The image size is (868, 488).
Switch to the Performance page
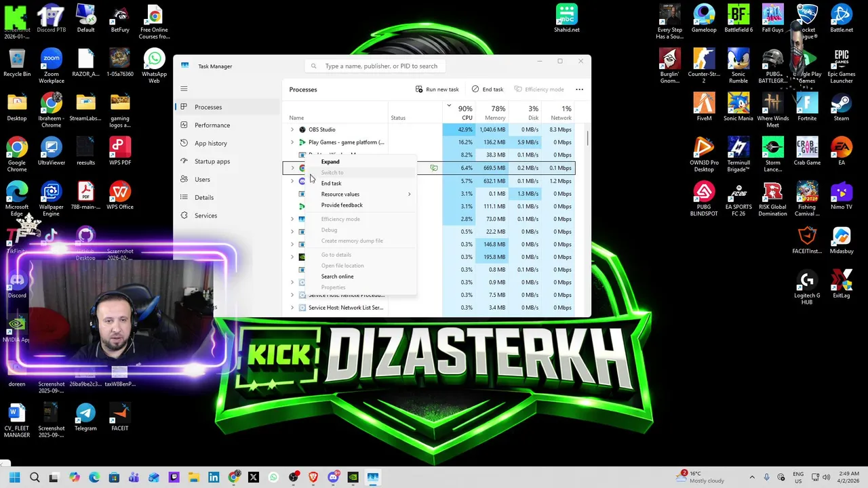[x=227, y=125]
